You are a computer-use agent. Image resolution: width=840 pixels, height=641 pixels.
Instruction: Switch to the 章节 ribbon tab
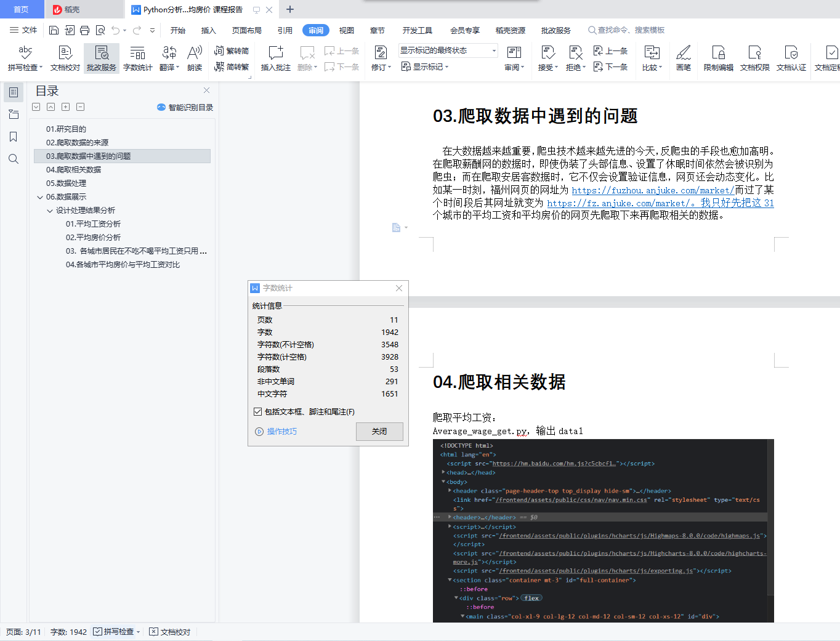pos(378,30)
